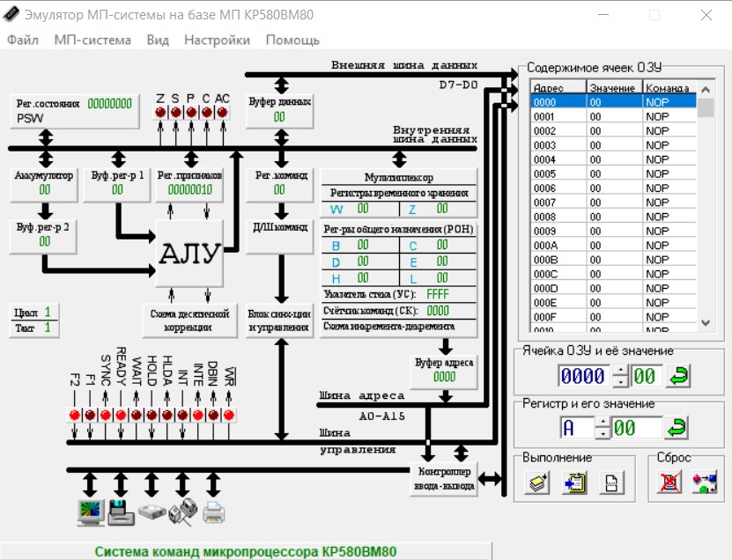Click the Указатель стека value FFFF

tap(438, 294)
